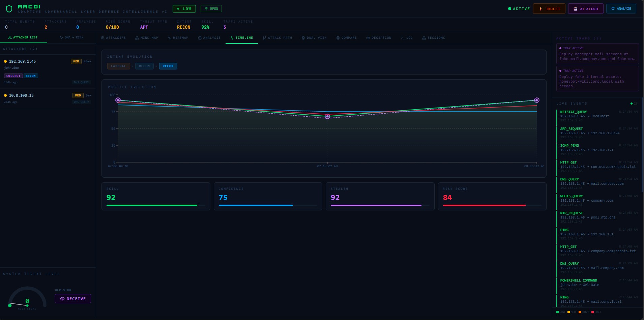Select attacker 192.168.1.45 in the list
This screenshot has height=320, width=644.
(48, 71)
